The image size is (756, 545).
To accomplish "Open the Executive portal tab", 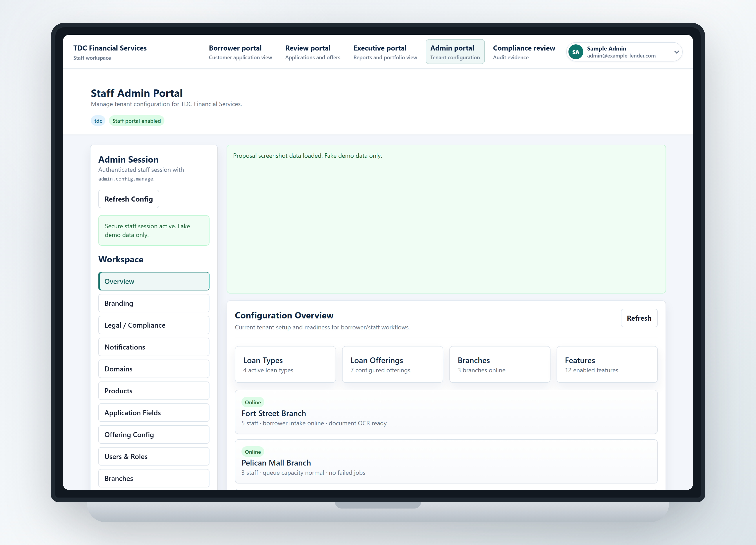I will pos(385,52).
